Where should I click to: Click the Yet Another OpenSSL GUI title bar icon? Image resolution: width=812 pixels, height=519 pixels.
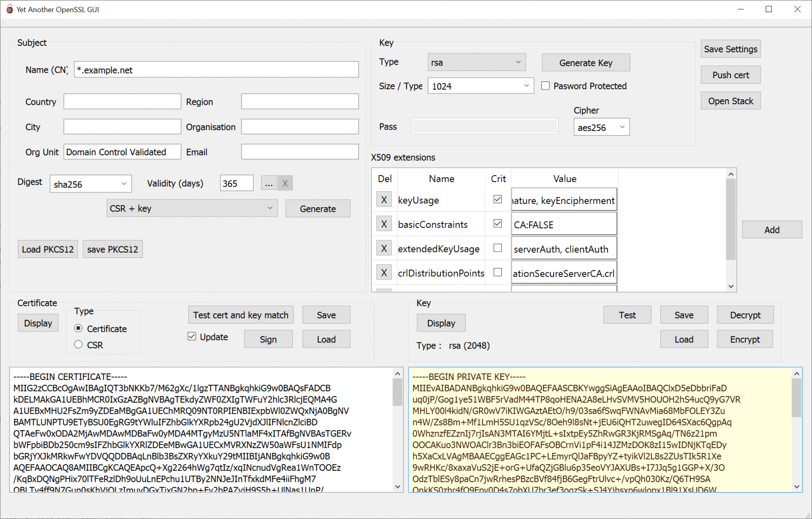coord(9,9)
